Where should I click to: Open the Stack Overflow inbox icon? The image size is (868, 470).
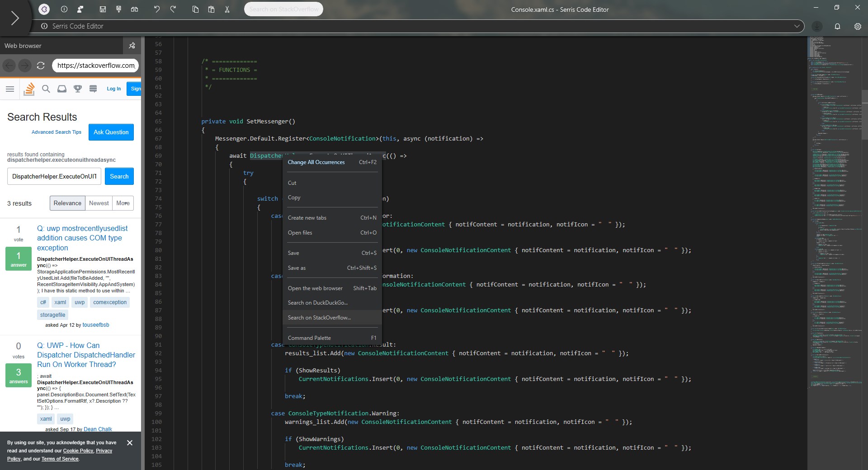pyautogui.click(x=62, y=89)
